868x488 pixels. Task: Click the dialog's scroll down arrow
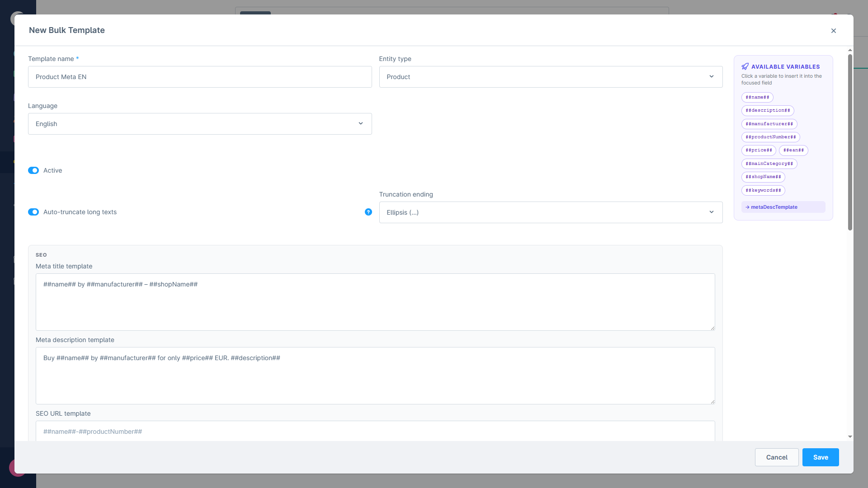point(850,437)
